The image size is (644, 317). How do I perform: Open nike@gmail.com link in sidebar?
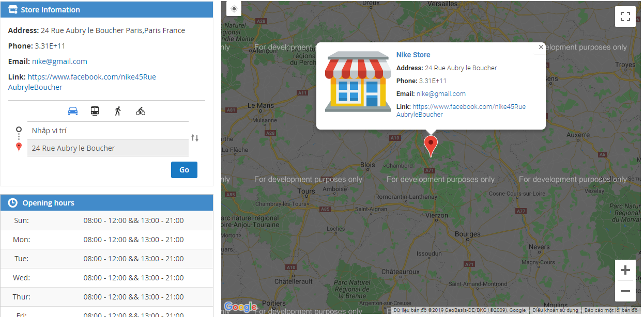point(59,61)
